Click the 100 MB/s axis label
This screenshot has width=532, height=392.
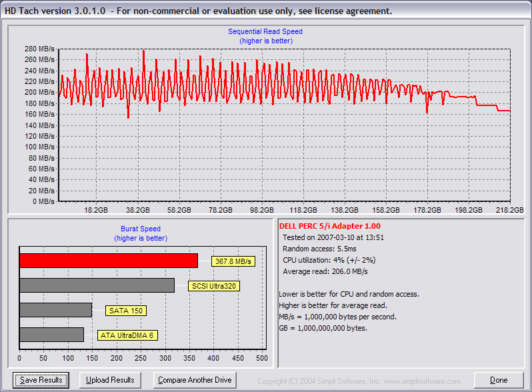(39, 147)
